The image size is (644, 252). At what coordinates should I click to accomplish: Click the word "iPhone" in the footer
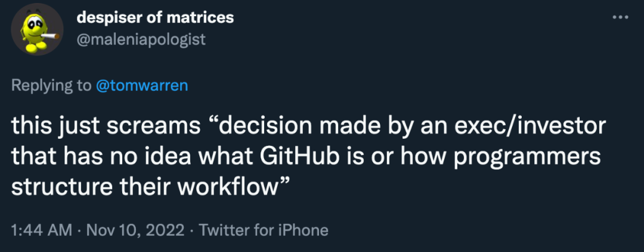305,230
